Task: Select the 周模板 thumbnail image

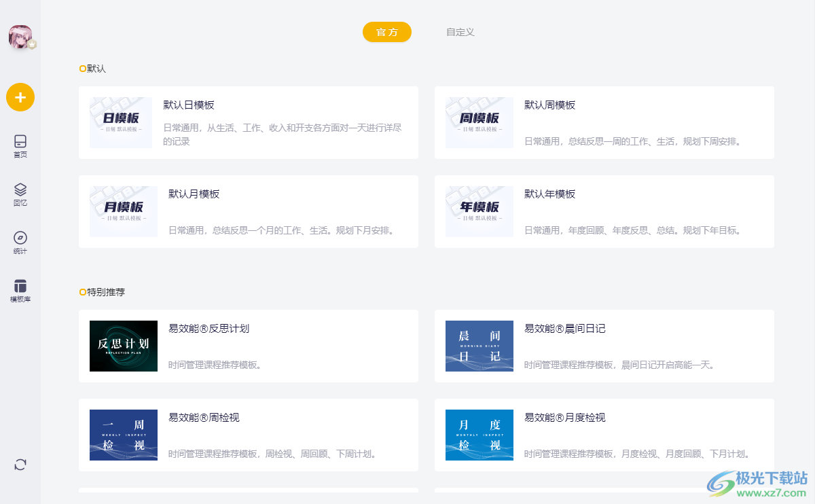Action: point(479,122)
